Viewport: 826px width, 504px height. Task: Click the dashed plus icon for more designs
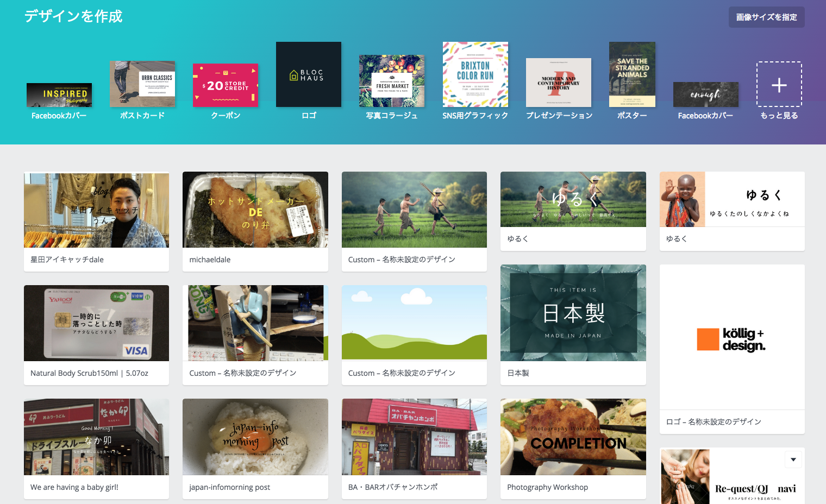[x=779, y=85]
